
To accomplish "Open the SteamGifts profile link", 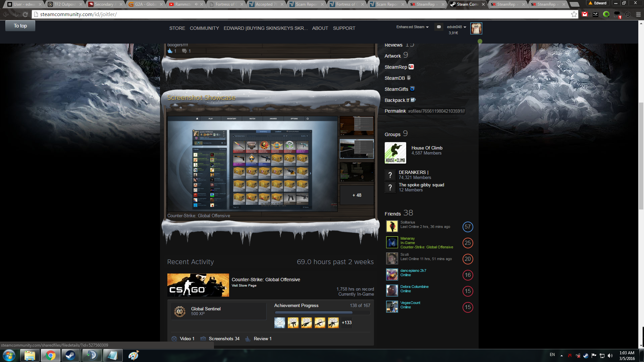I will pyautogui.click(x=396, y=89).
